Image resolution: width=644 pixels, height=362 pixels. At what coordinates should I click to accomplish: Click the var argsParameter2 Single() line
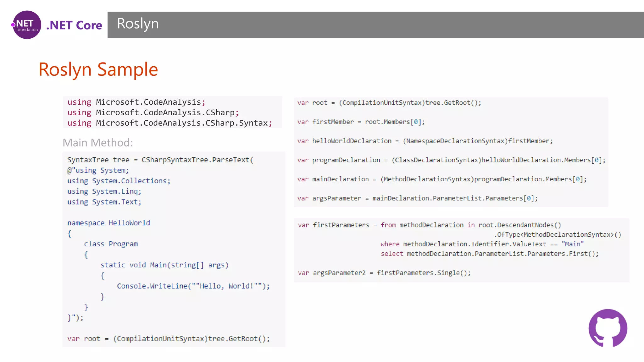pos(384,273)
